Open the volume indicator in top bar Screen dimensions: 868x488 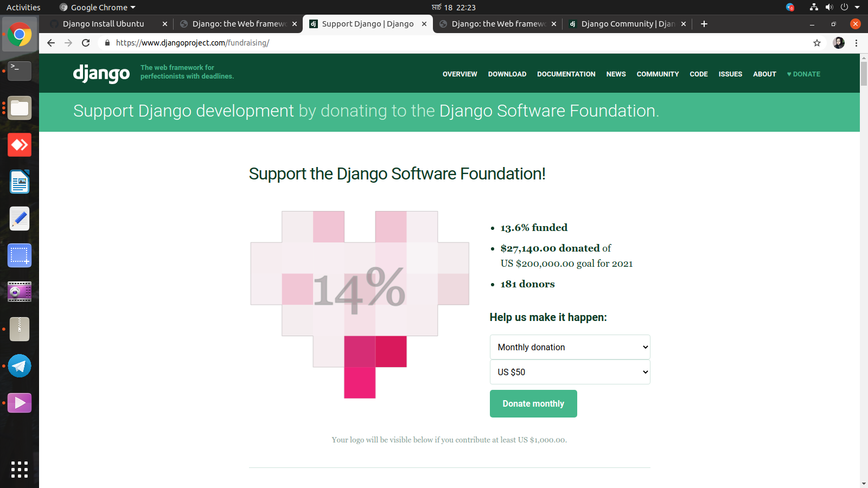[829, 7]
